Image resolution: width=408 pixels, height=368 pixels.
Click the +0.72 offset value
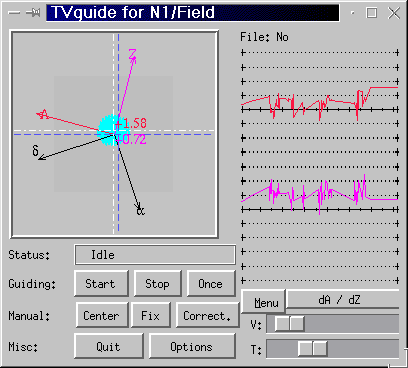[131, 139]
